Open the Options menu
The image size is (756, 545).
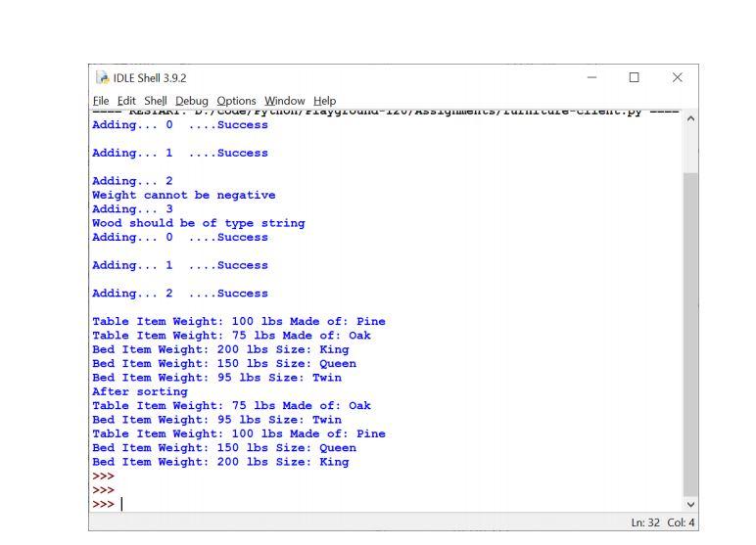[x=236, y=101]
